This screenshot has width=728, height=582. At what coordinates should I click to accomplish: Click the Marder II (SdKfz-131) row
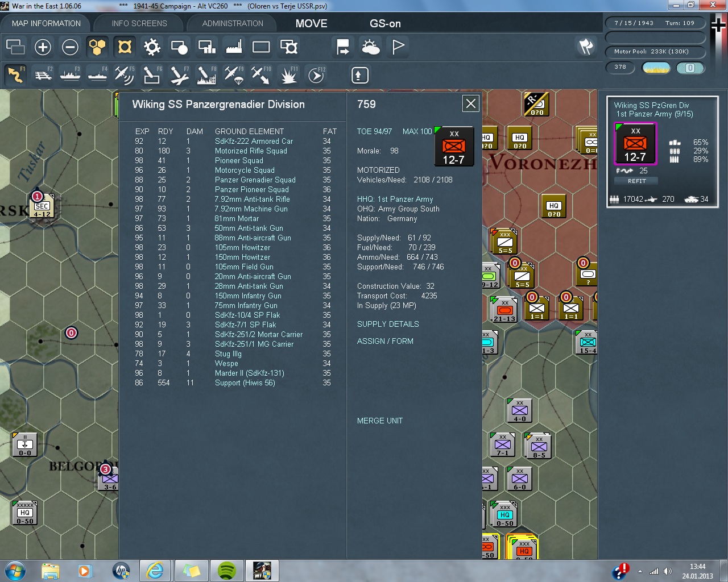pyautogui.click(x=233, y=373)
